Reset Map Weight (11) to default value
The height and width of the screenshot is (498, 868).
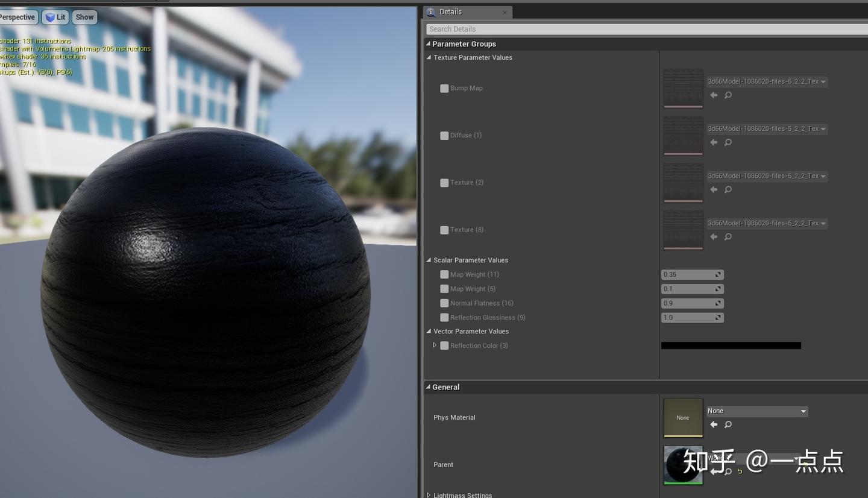717,274
